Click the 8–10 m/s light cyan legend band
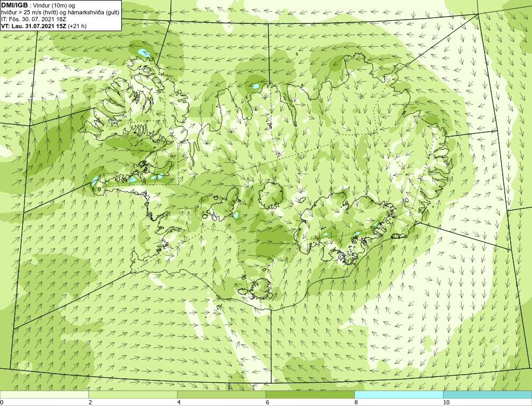Image resolution: width=532 pixels, height=406 pixels. [398, 394]
